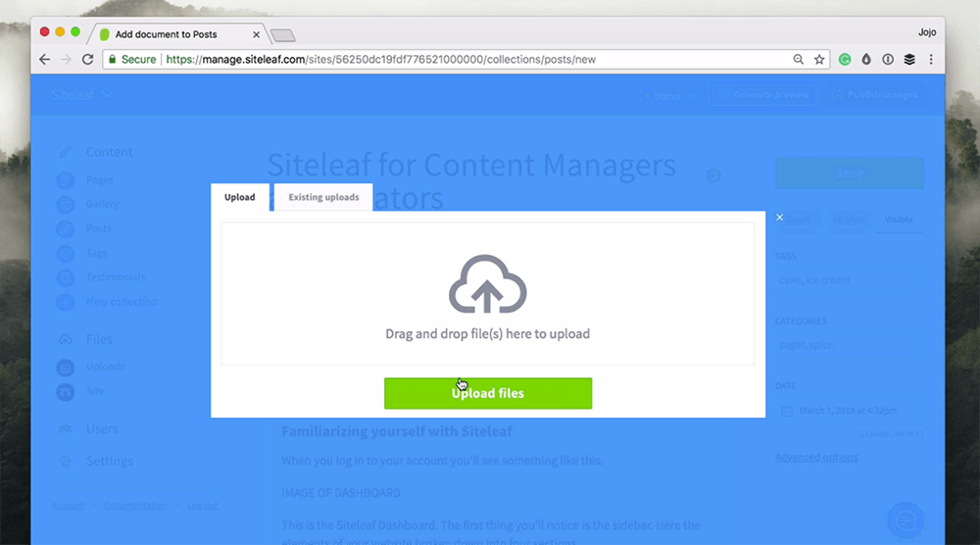Click the Settings gear icon
The image size is (980, 545).
coord(65,462)
